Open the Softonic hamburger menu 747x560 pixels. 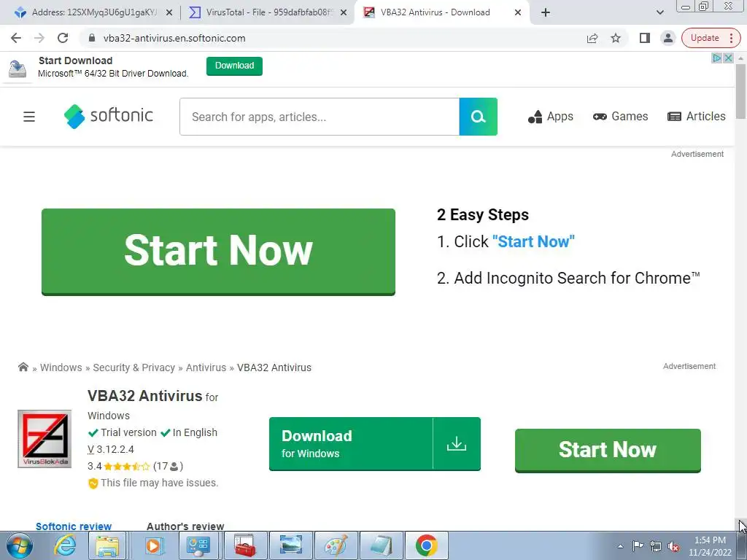(x=29, y=117)
